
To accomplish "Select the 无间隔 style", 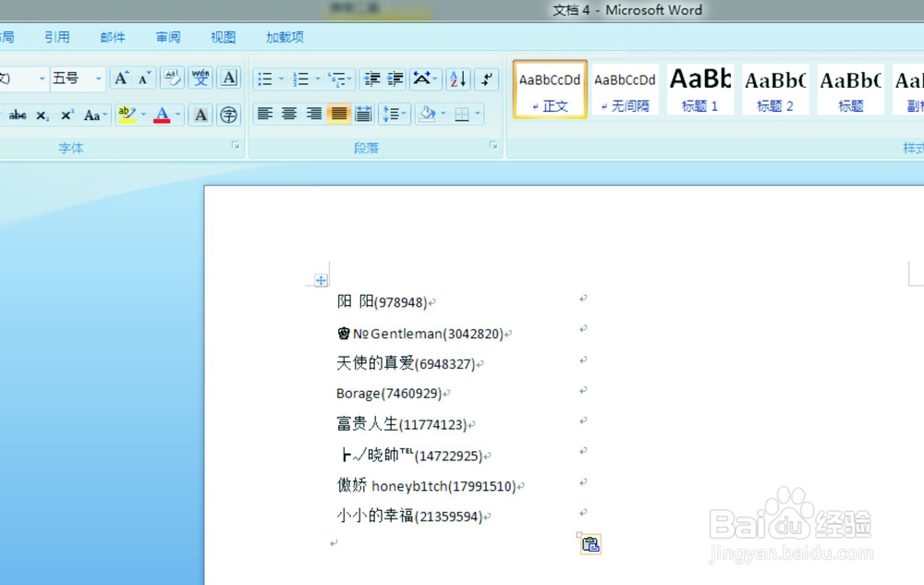I will (625, 88).
